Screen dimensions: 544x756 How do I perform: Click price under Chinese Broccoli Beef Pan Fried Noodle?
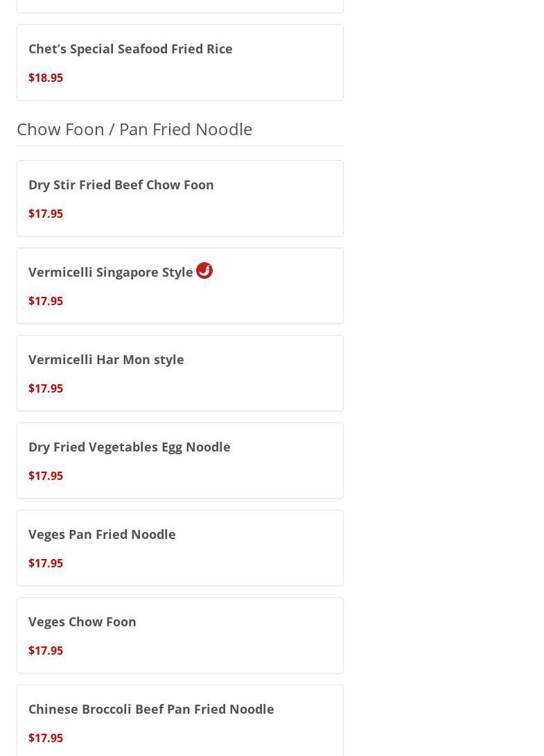pyautogui.click(x=46, y=738)
